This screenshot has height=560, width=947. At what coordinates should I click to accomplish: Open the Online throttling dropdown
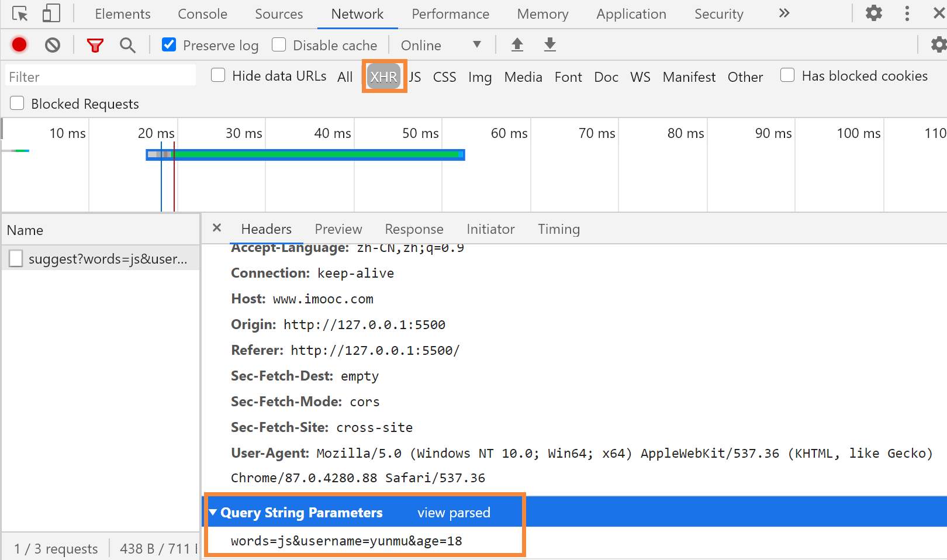441,45
